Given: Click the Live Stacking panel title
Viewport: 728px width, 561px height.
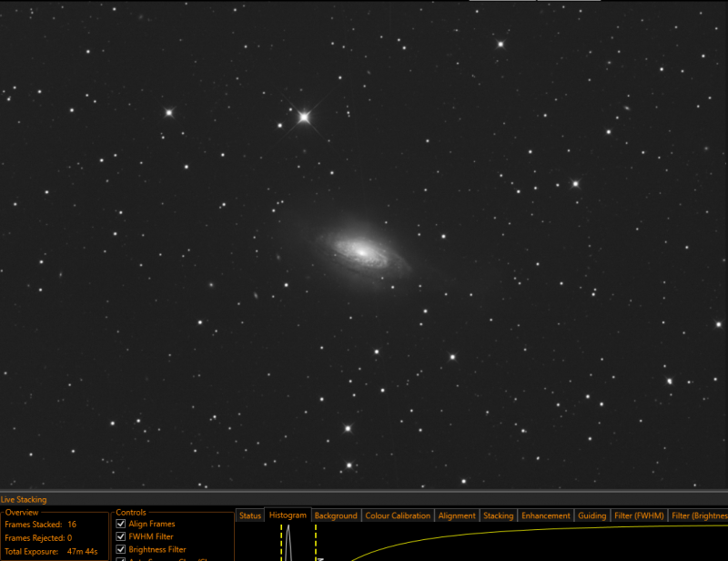Looking at the screenshot, I should pyautogui.click(x=24, y=500).
